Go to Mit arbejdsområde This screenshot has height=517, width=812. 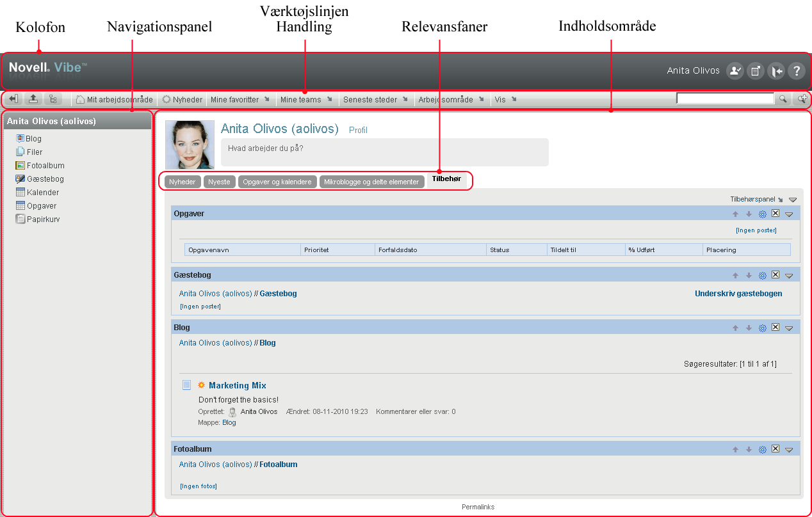point(114,100)
